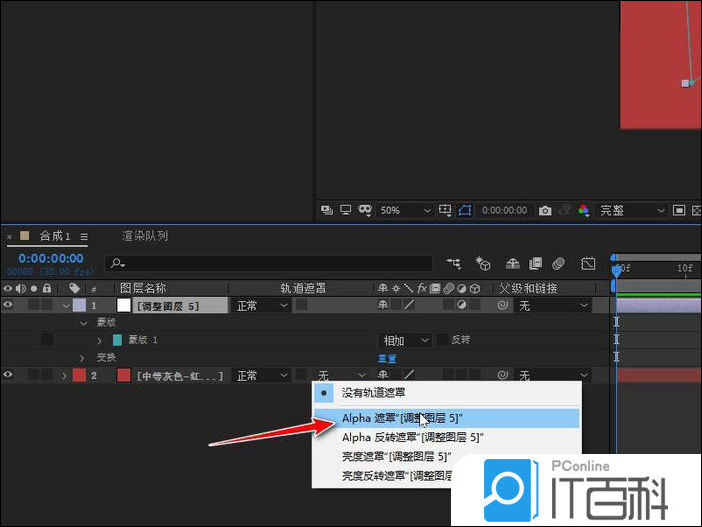The image size is (702, 527).
Task: Open the 完整 resolution dropdown
Action: coord(631,210)
